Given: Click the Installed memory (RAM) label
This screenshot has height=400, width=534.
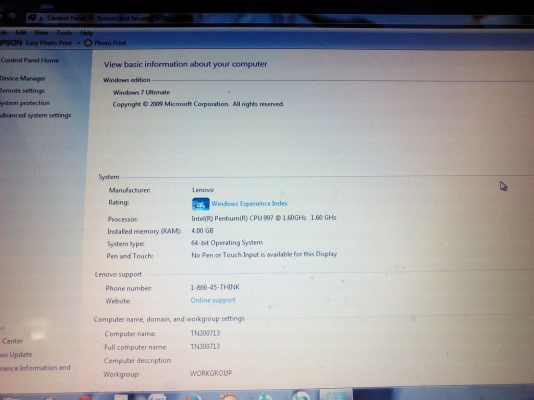Looking at the screenshot, I should pos(144,231).
